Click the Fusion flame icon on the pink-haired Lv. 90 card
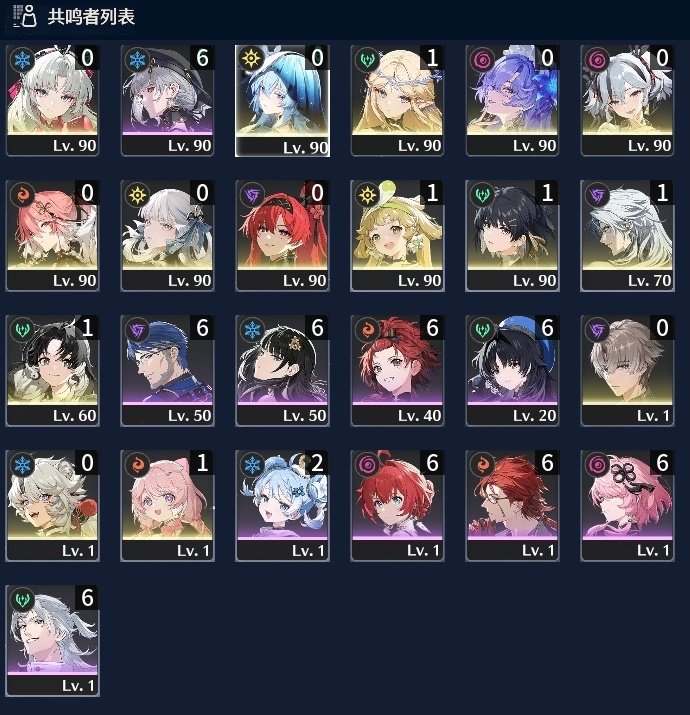 (x=22, y=194)
